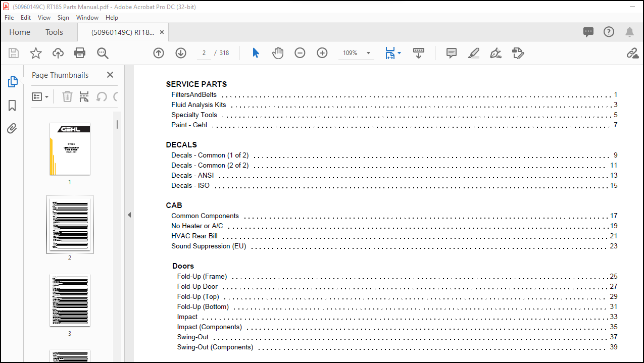Click the HVAC Rear Bill entry
The width and height of the screenshot is (644, 363).
coord(194,236)
